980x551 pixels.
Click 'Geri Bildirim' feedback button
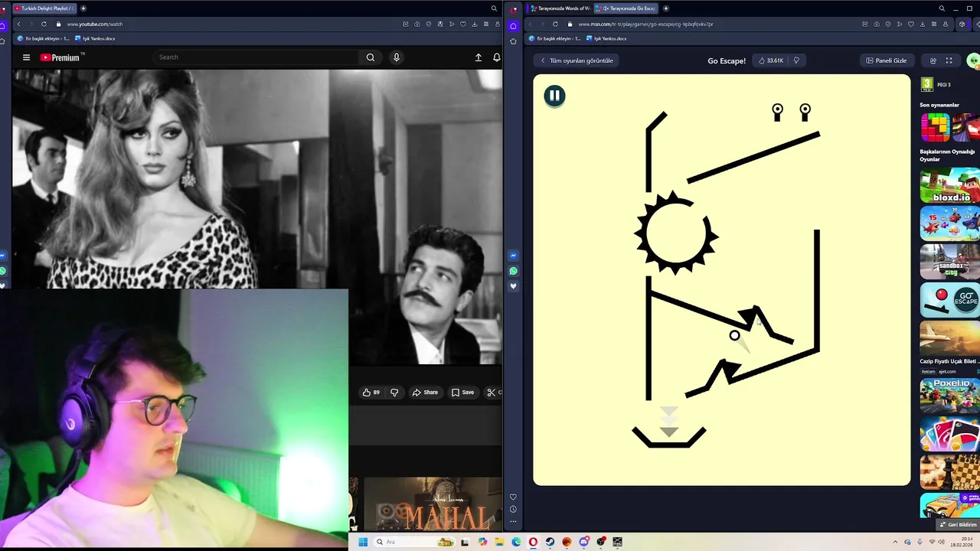tap(958, 525)
